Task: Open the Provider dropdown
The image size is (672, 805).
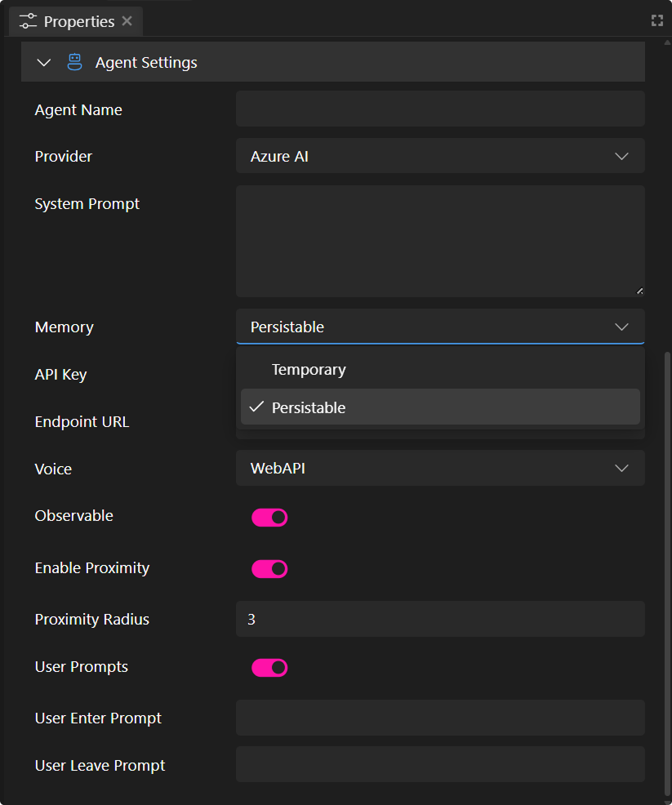Action: tap(440, 156)
